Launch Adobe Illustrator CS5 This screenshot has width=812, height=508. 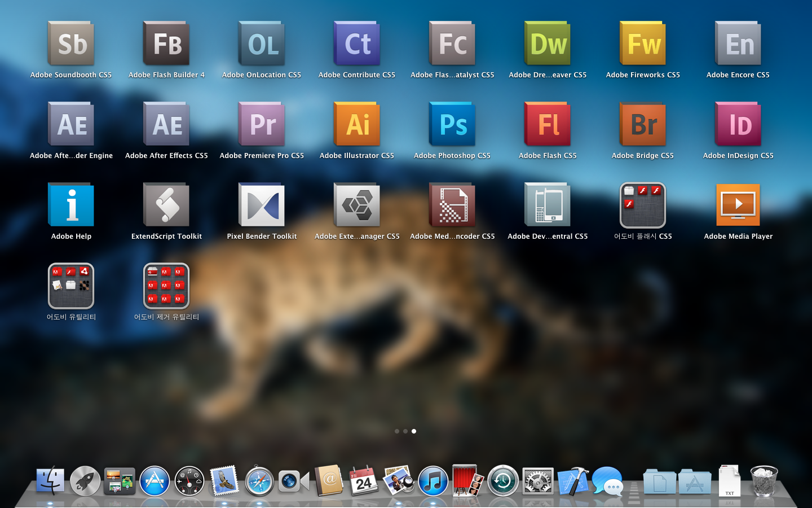pos(357,125)
